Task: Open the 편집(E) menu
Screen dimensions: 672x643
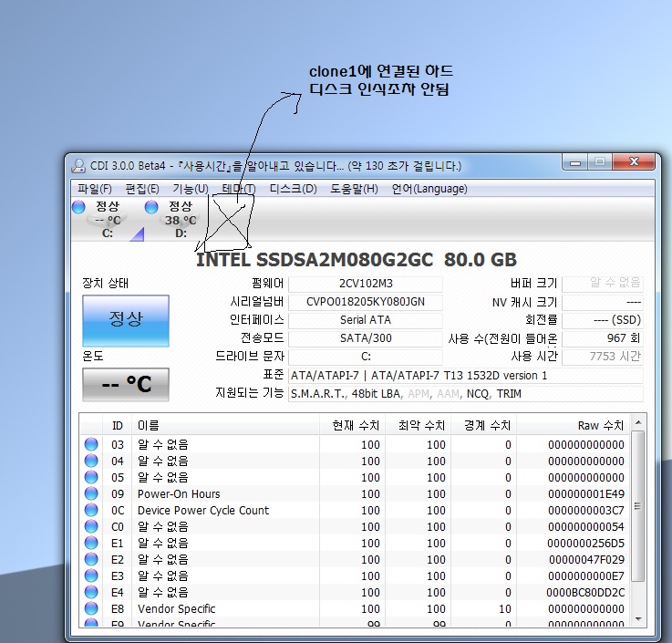Action: [x=142, y=189]
